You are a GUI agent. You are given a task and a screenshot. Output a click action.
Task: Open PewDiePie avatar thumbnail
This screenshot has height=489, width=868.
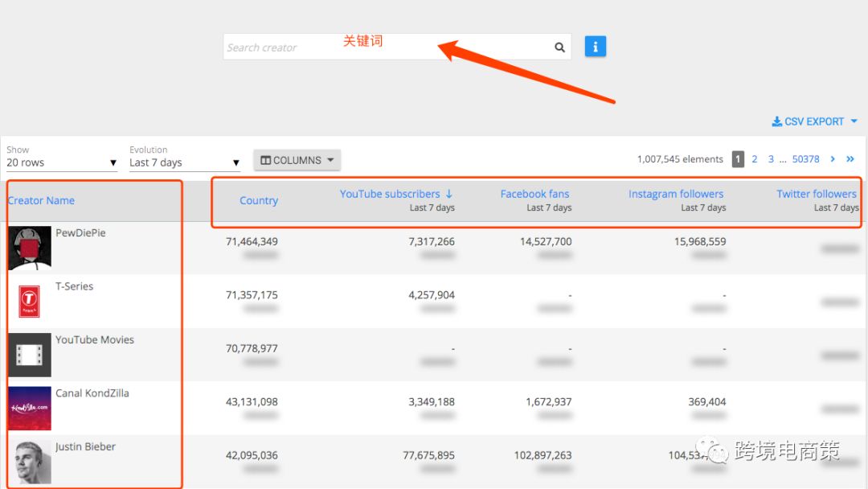click(x=30, y=248)
